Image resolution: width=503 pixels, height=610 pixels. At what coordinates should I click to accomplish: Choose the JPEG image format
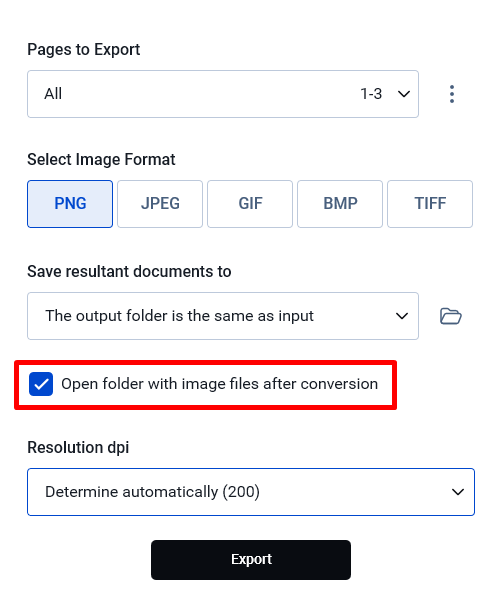coord(160,204)
